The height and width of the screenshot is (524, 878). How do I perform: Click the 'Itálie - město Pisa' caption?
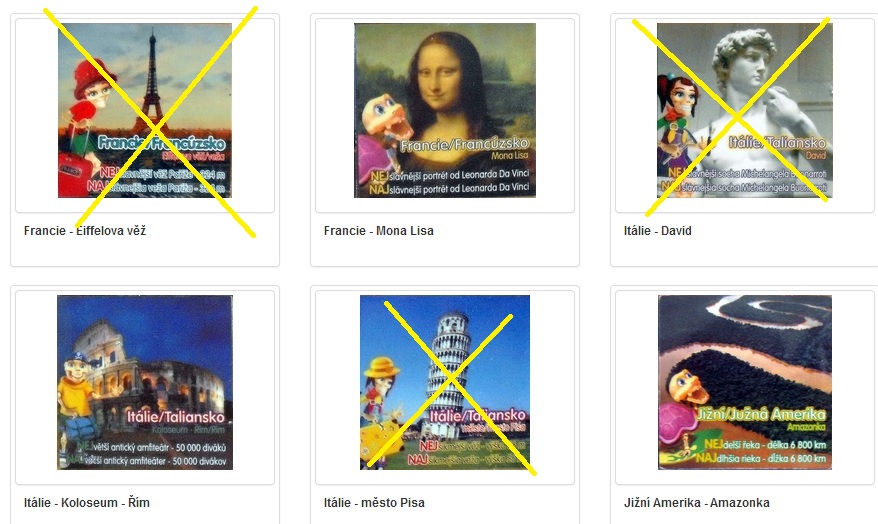[374, 503]
